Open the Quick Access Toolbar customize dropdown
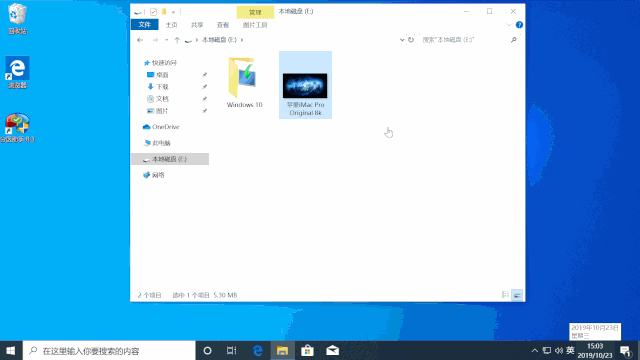This screenshot has height=360, width=640. (173, 12)
